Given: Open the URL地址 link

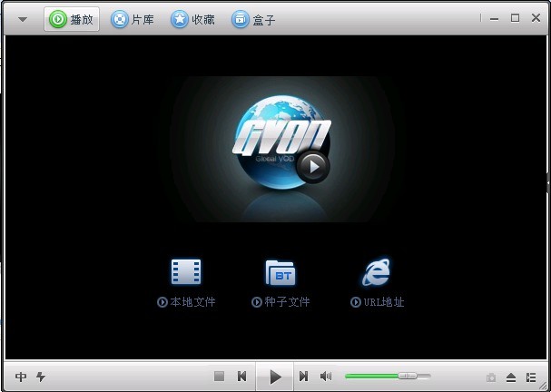Looking at the screenshot, I should (378, 302).
